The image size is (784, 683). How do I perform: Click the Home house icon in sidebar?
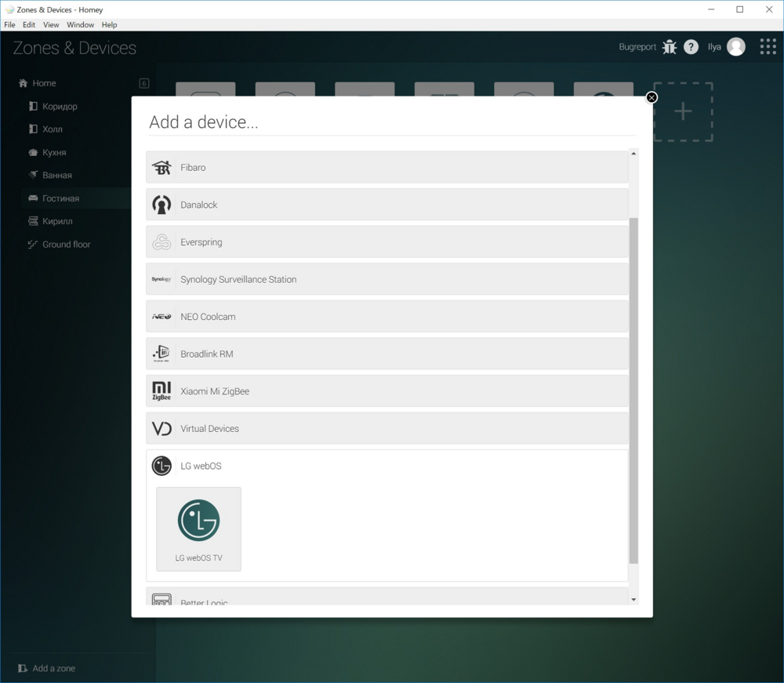[23, 83]
